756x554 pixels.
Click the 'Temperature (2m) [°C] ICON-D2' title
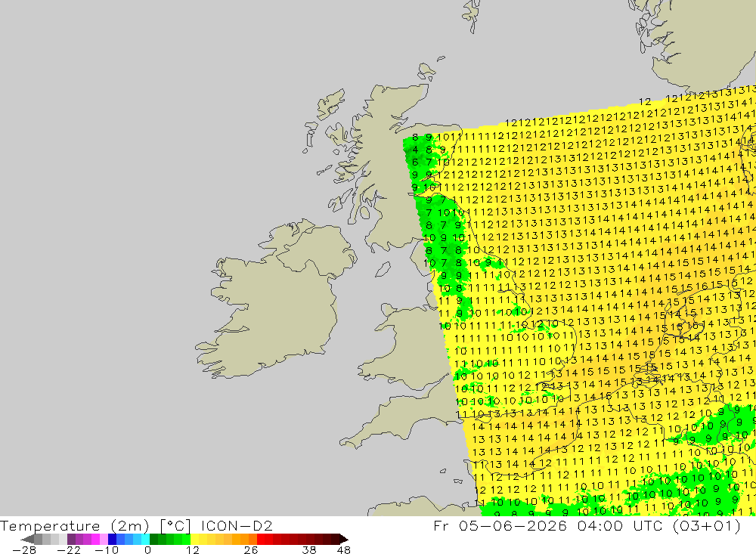(x=136, y=525)
